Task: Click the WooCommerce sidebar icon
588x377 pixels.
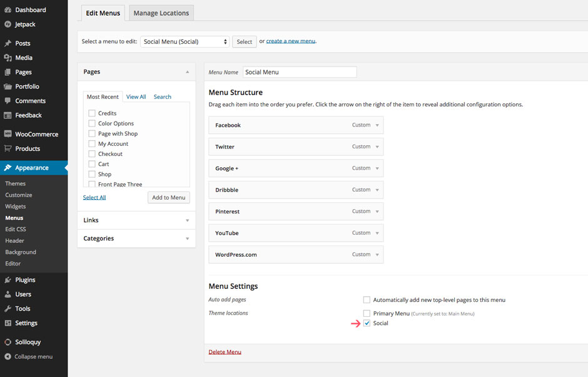Action: pos(8,134)
